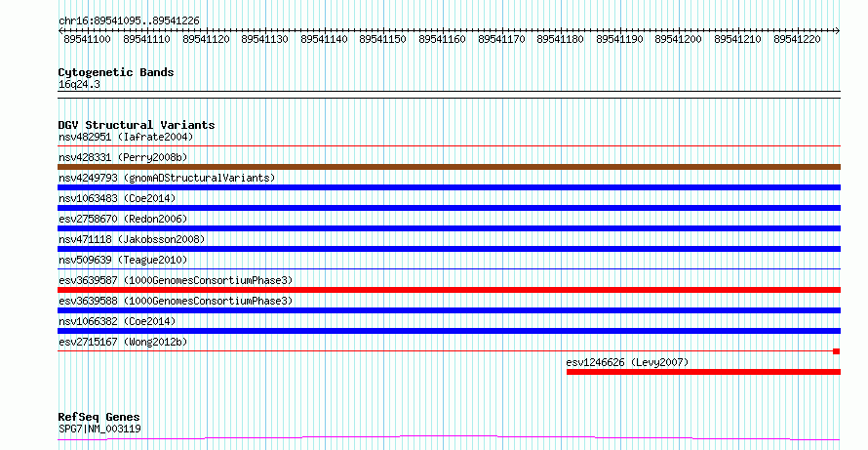Screen dimensions: 868x450
Task: Open variant esv2758670 (Redon2006) label
Action: pos(123,219)
